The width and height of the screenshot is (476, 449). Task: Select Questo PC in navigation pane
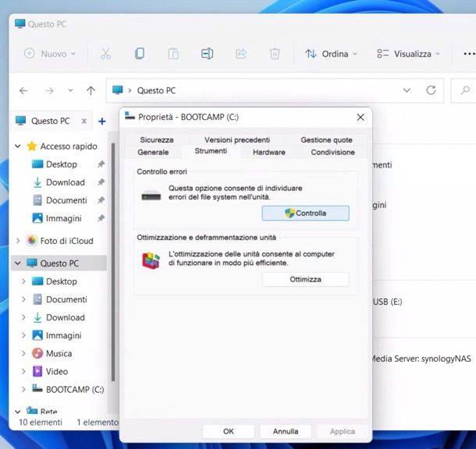pos(59,263)
